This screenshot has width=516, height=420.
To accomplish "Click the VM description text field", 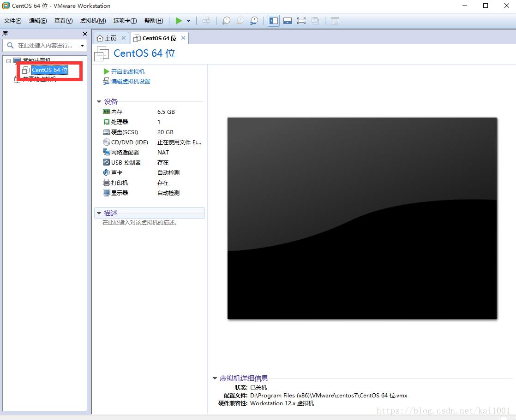I will click(x=140, y=223).
